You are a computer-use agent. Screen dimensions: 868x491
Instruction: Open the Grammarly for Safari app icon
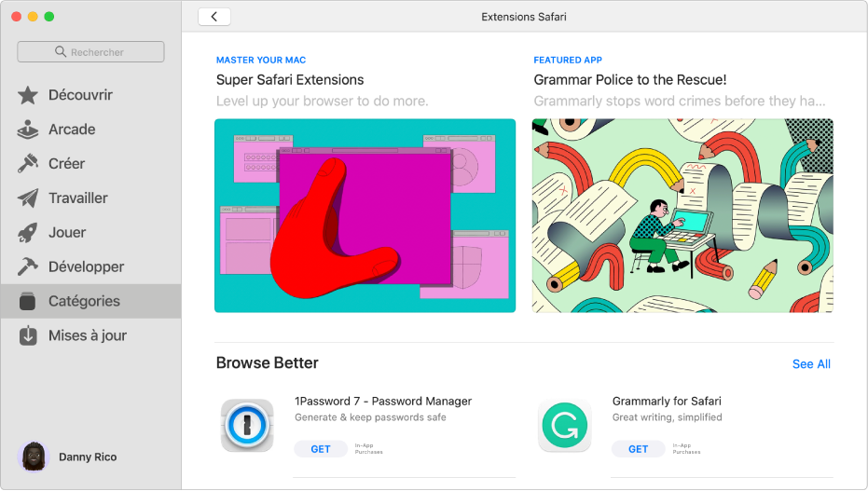coord(565,426)
